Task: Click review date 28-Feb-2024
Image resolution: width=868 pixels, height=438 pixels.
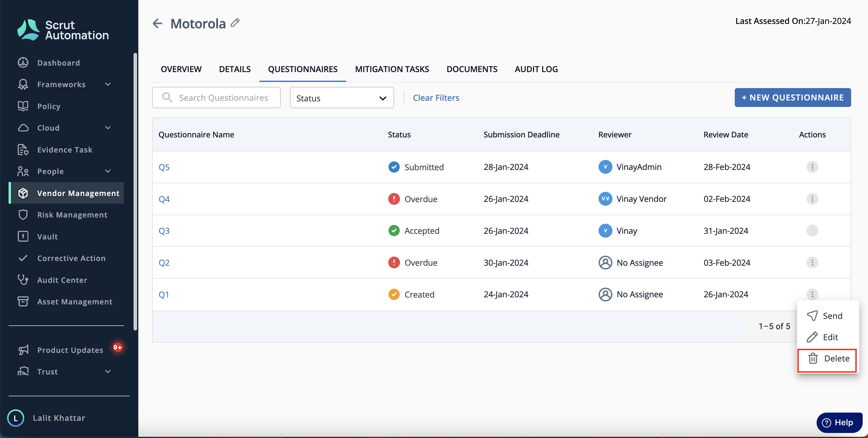Action: pyautogui.click(x=726, y=167)
